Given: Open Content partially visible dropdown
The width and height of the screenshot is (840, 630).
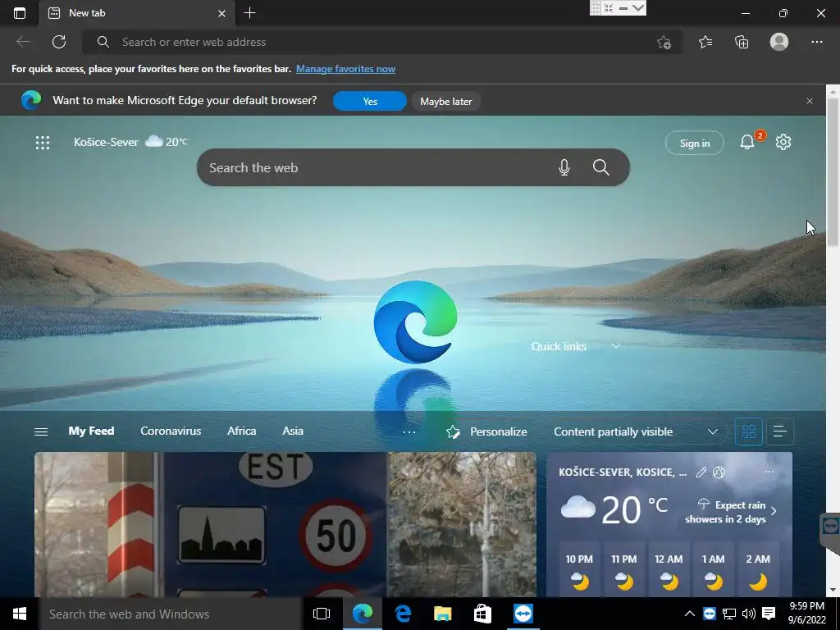Looking at the screenshot, I should tap(636, 431).
